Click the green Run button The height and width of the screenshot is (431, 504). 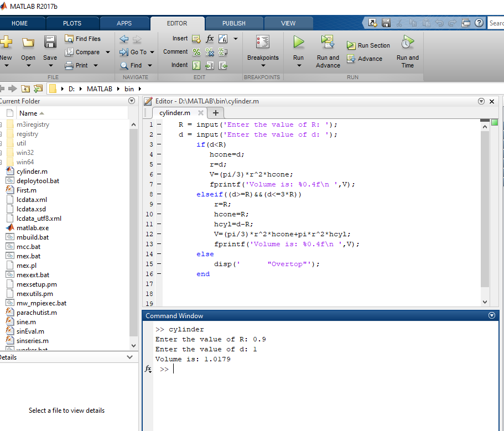click(298, 43)
